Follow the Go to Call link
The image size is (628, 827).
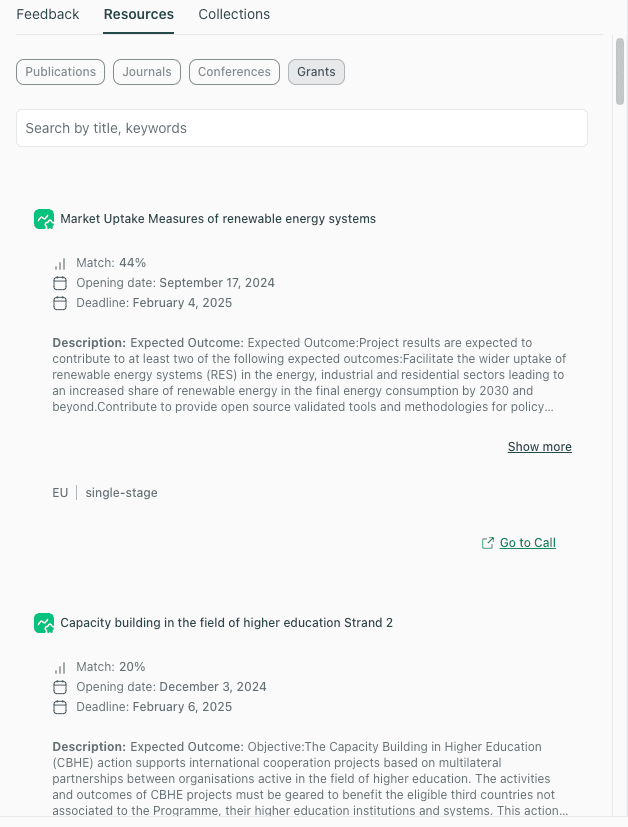[x=527, y=542]
